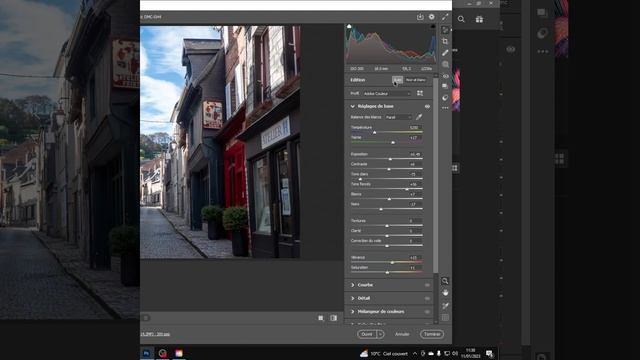This screenshot has width=640, height=360.
Task: Open the colorful third taskbar app
Action: [179, 353]
